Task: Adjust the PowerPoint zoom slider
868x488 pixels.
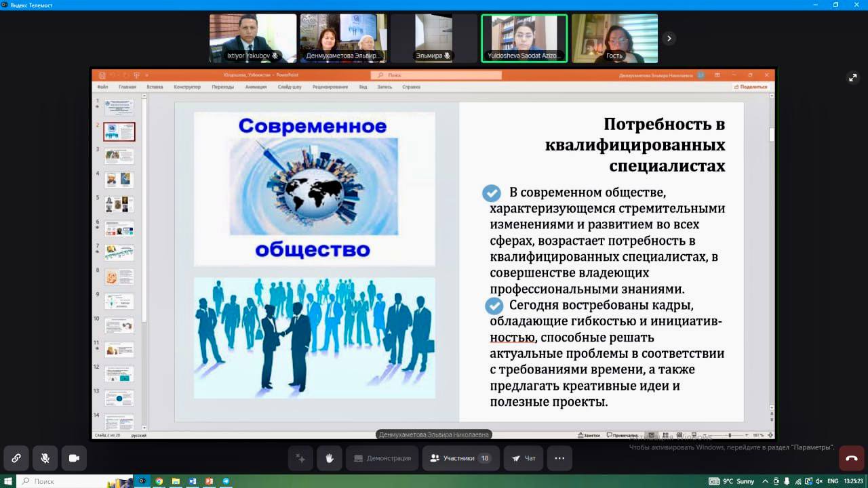Action: [730, 435]
